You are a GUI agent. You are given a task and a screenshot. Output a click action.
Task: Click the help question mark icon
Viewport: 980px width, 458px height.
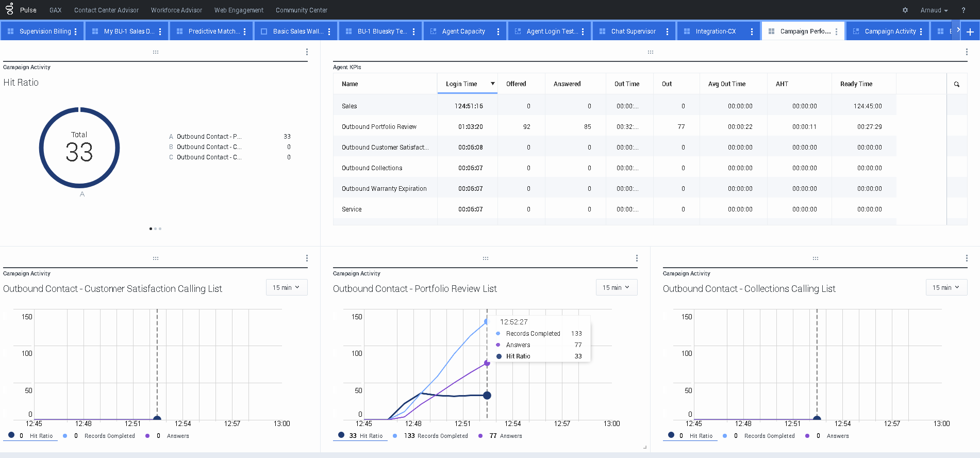963,10
